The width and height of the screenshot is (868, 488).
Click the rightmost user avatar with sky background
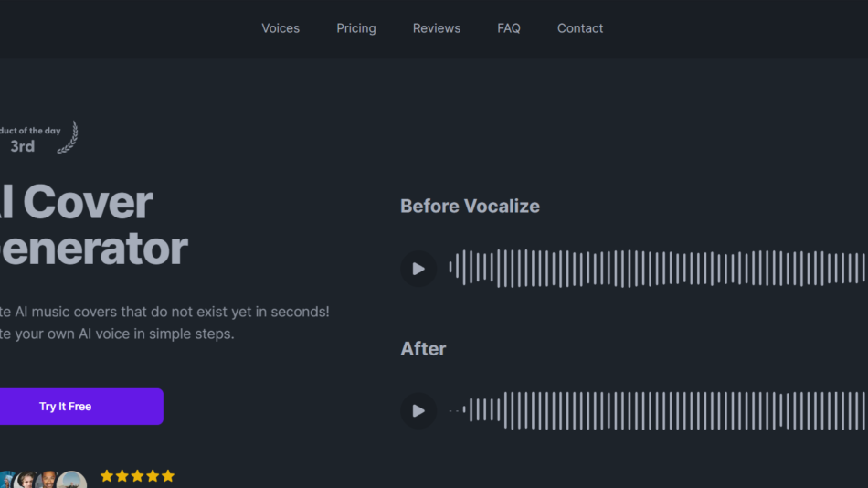tap(71, 481)
